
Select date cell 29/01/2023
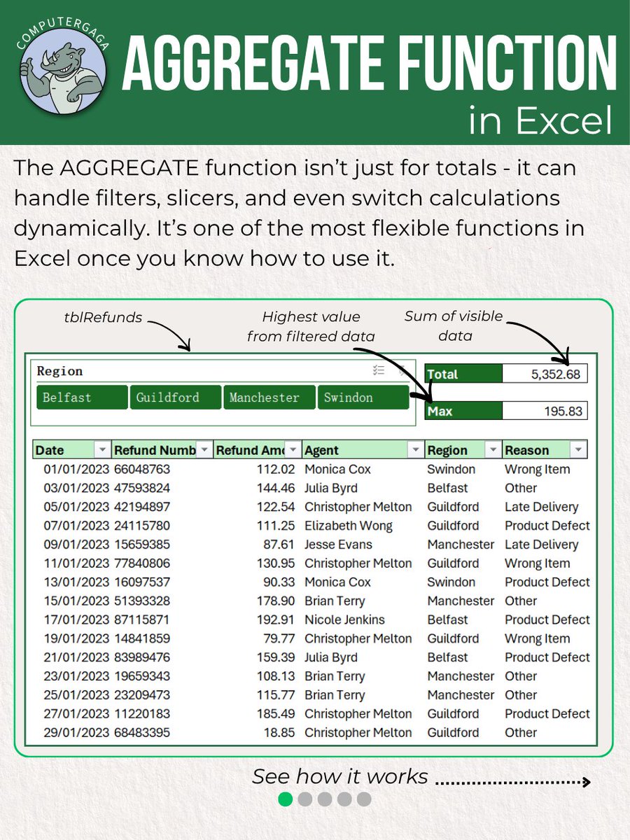click(76, 734)
